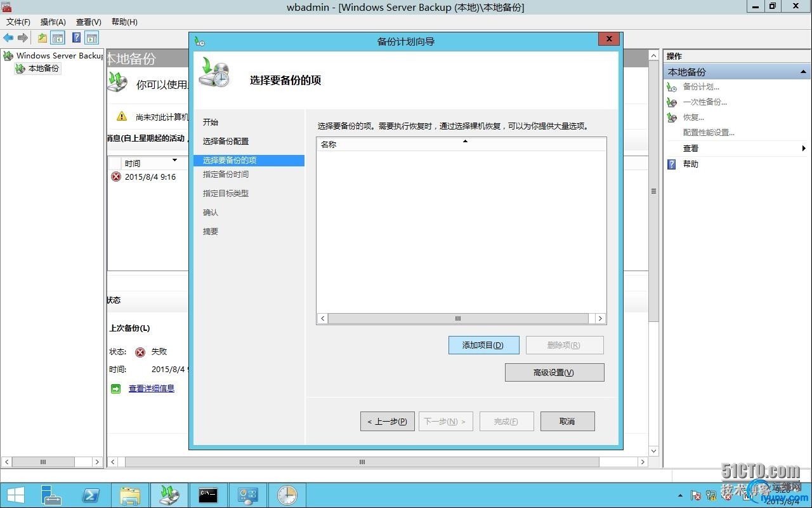Image resolution: width=812 pixels, height=508 pixels.
Task: Toggle the Show/Hide Action Pane toolbar icon
Action: tap(92, 38)
